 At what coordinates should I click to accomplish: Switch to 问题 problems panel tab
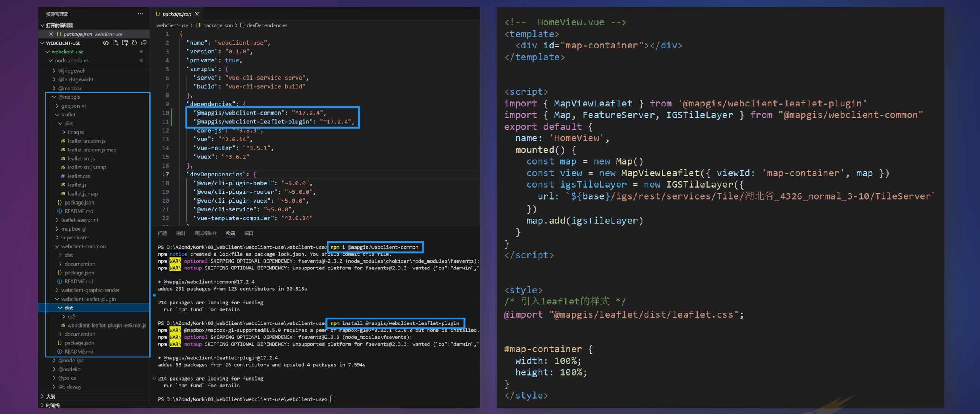click(162, 233)
